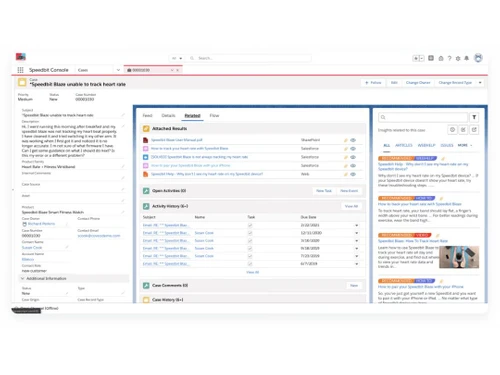Open the case tab chevron dropdown
500x375 pixels.
click(x=172, y=70)
